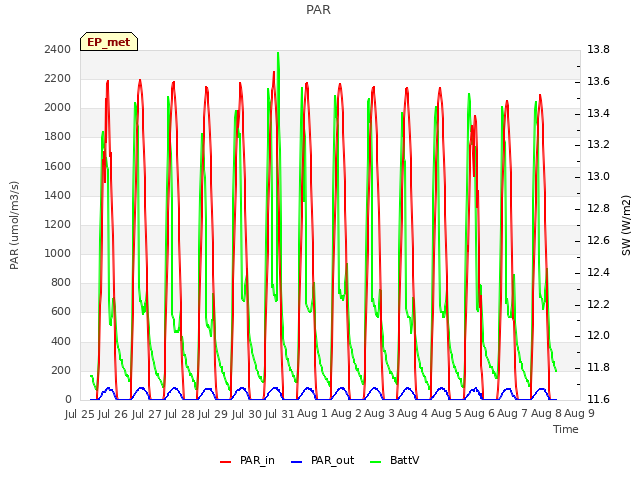
Task: Click the 13.0 right-axis tick label
Action: click(598, 176)
